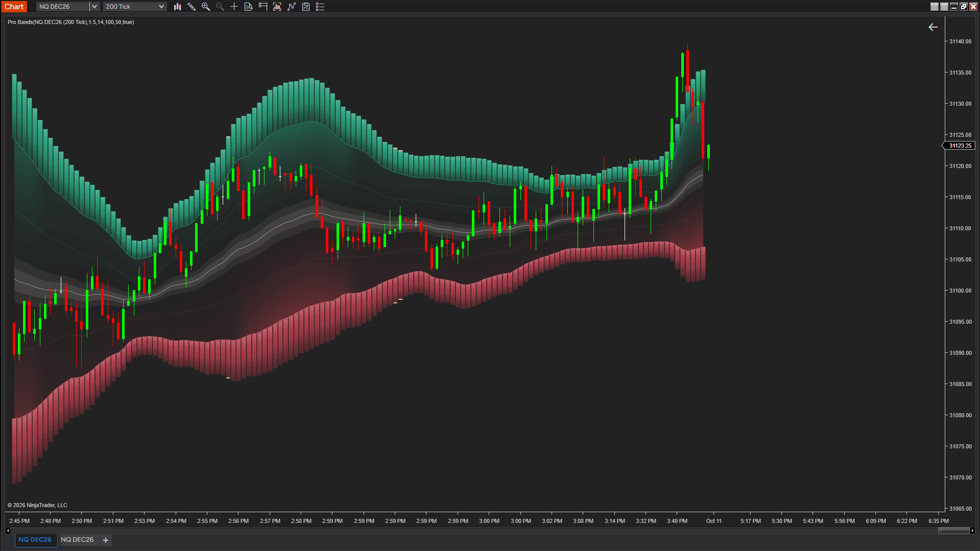Click the 31140.00 price axis label
Viewport: 980px width, 551px height.
pos(960,41)
